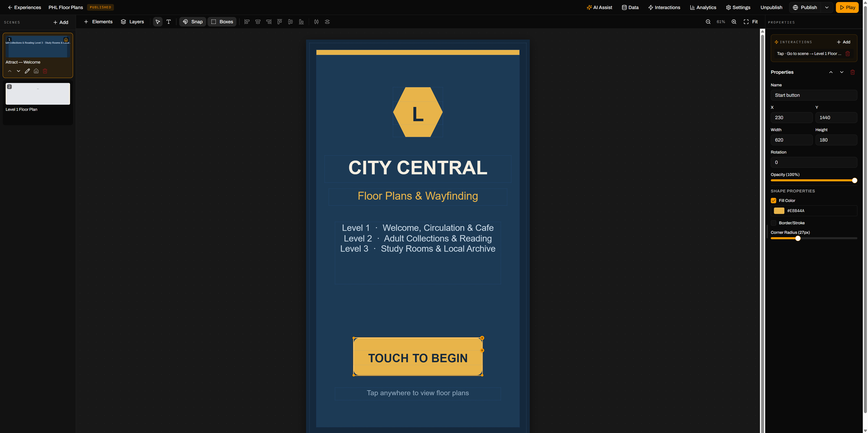Image resolution: width=868 pixels, height=433 pixels.
Task: Zoom in on the canvas
Action: pos(734,22)
